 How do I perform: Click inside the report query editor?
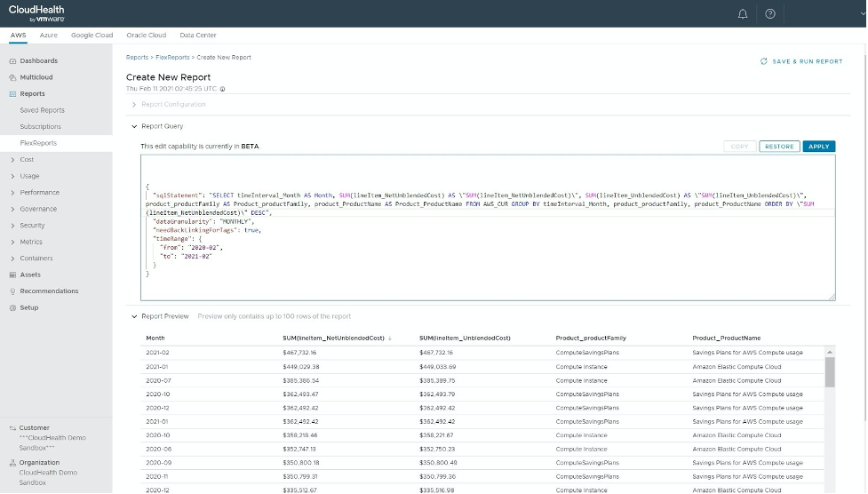[488, 228]
